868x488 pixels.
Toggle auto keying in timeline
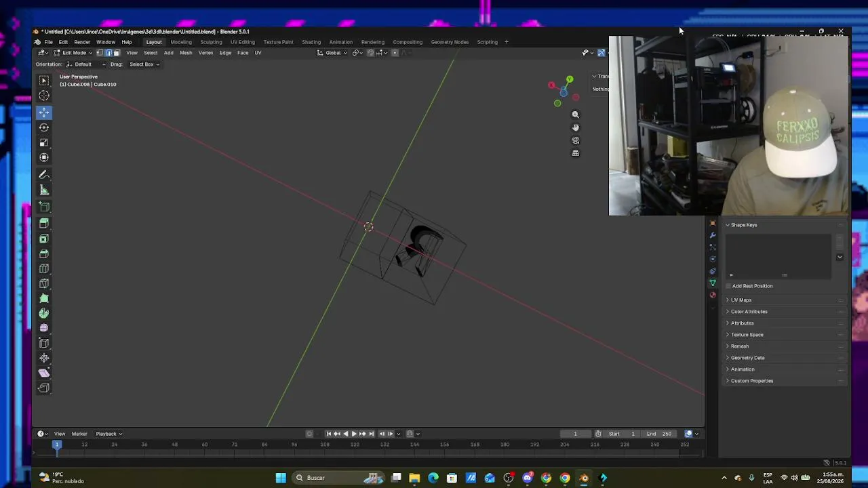click(x=310, y=434)
